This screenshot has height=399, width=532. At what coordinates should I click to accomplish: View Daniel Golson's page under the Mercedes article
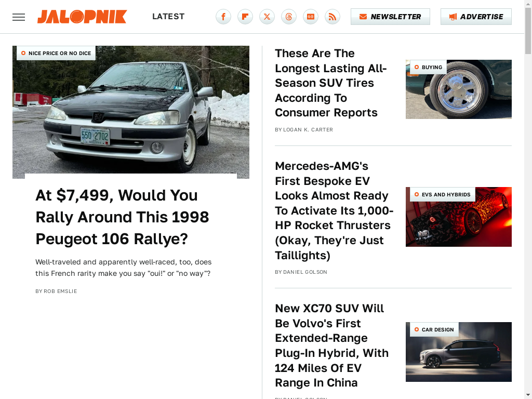click(305, 272)
